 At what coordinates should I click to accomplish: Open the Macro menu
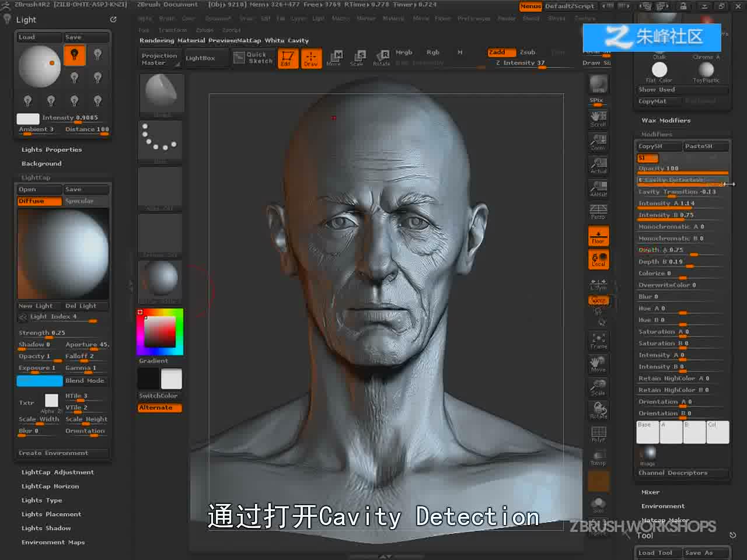pyautogui.click(x=341, y=19)
